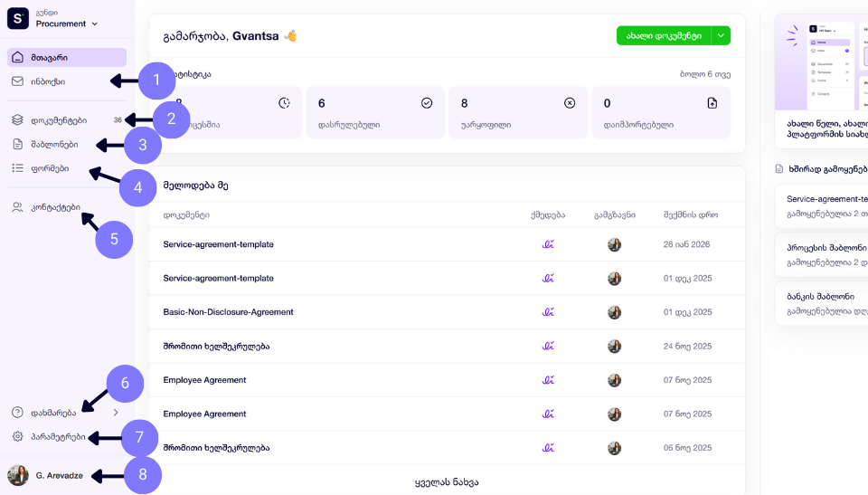Click sign icon for Basic-Non-Disclosure-Agreement
Image resolution: width=868 pixels, height=495 pixels.
point(548,312)
